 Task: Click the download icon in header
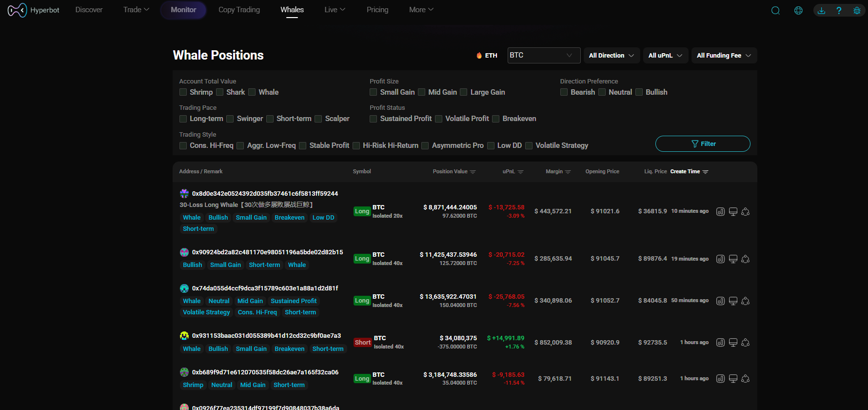[x=822, y=10]
